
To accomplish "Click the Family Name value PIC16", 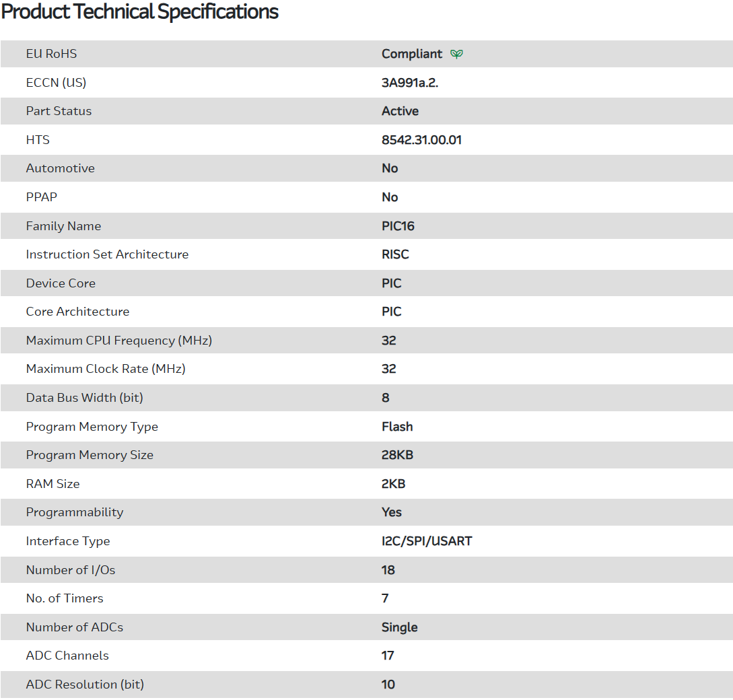I will pyautogui.click(x=398, y=226).
